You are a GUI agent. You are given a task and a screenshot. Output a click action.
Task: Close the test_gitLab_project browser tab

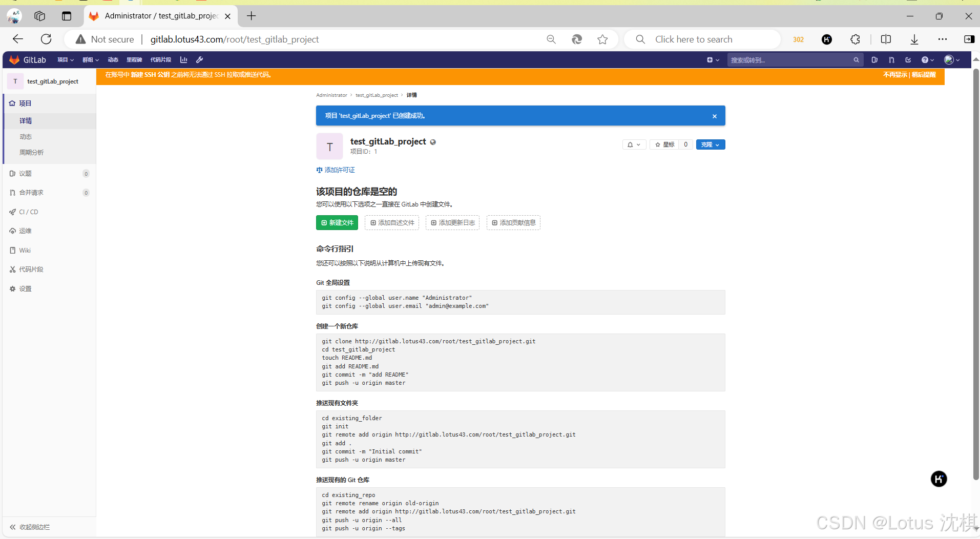click(227, 16)
